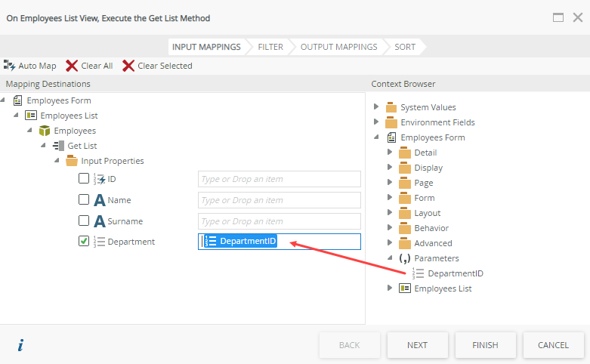Check the Name property checkbox
590x364 pixels.
point(84,200)
